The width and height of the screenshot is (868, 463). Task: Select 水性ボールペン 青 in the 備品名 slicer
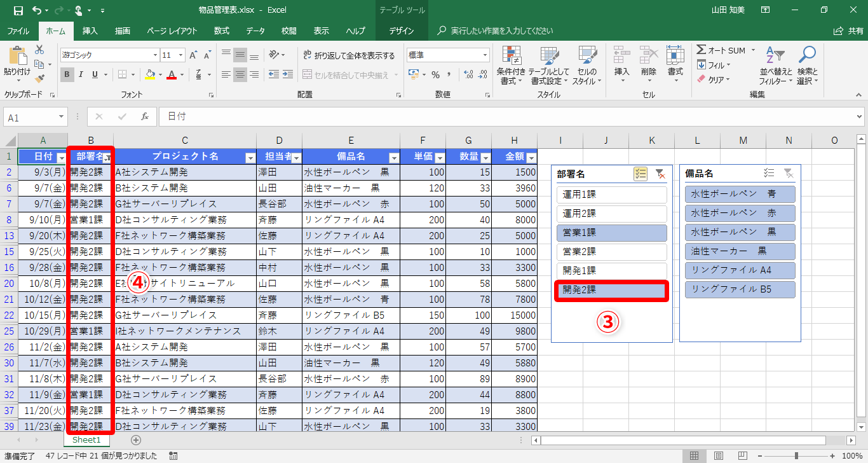pos(740,194)
